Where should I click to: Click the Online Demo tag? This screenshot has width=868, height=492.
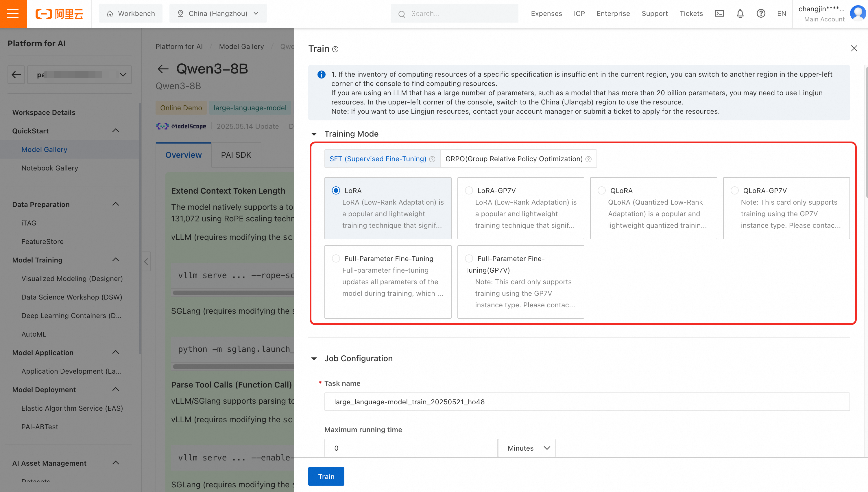tap(181, 108)
